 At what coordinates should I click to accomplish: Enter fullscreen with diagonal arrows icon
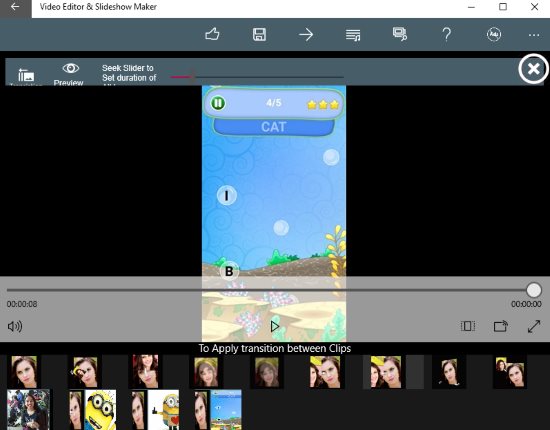(x=534, y=326)
